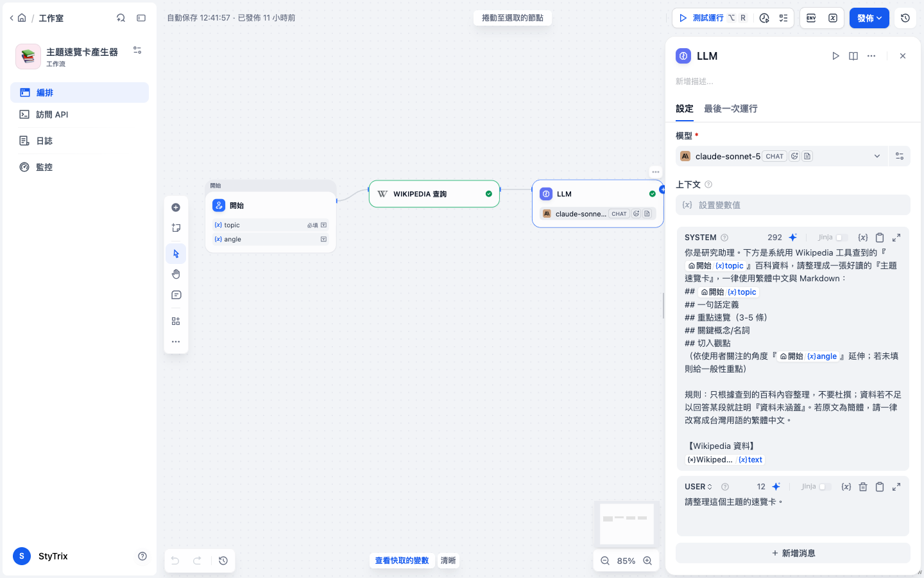Click the 工作室 breadcrumb link

point(51,18)
